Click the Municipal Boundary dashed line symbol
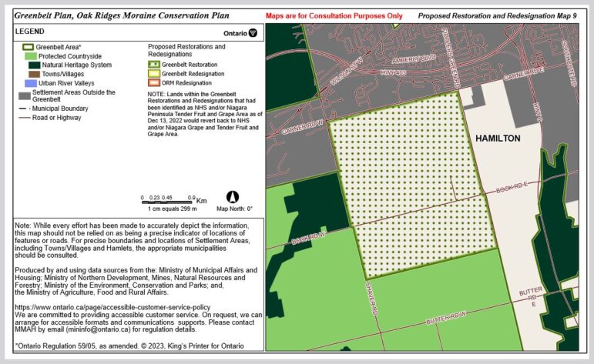This screenshot has width=594, height=364. pos(25,109)
